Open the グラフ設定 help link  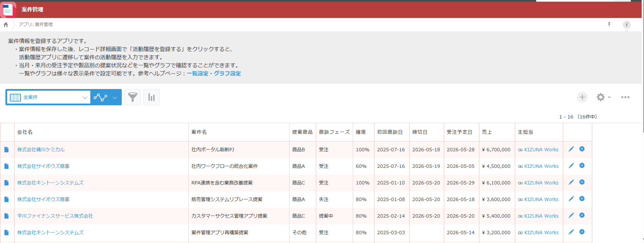point(227,73)
